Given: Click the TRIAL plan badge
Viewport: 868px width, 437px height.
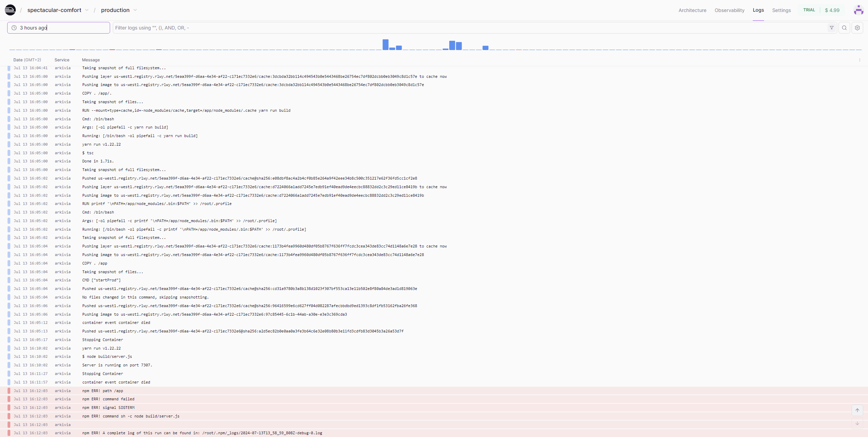Looking at the screenshot, I should (809, 10).
